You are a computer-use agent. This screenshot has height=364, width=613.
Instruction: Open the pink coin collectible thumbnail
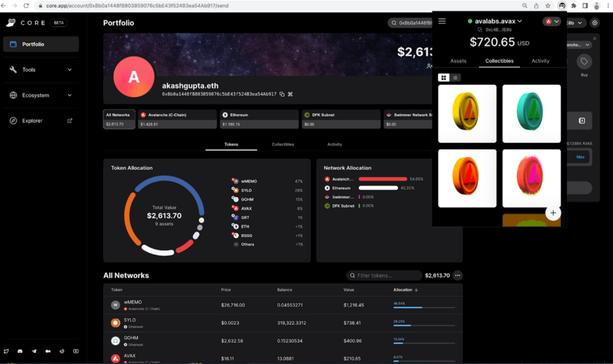[532, 178]
